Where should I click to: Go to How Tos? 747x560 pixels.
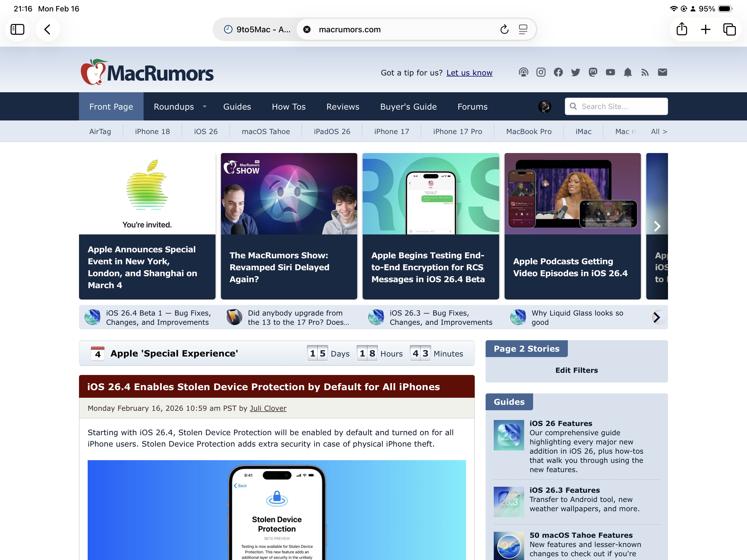[x=289, y=107]
